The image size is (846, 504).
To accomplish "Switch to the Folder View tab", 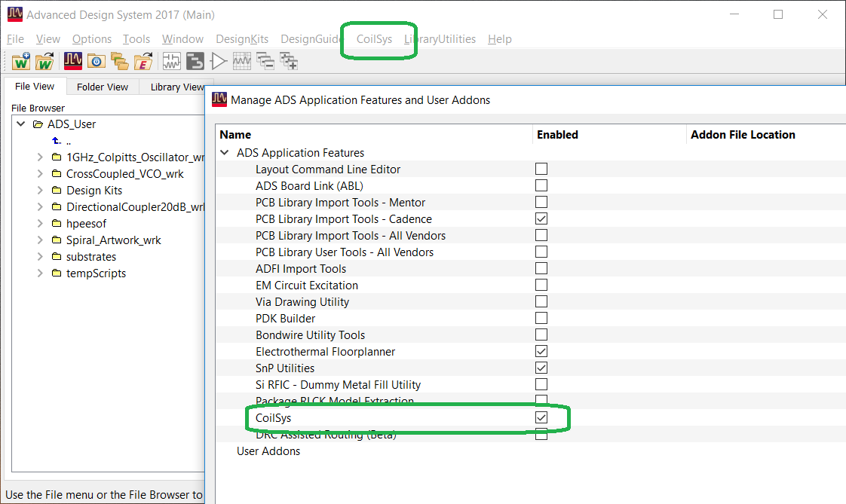I will [x=103, y=87].
